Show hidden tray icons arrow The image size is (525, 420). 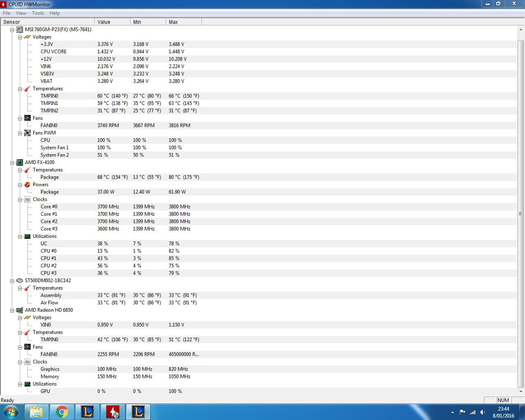(452, 412)
